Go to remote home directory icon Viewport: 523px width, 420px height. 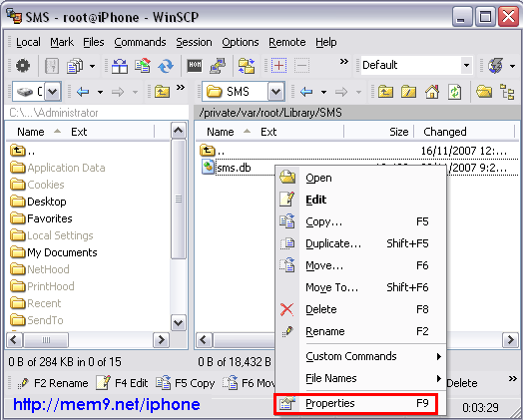tap(432, 92)
